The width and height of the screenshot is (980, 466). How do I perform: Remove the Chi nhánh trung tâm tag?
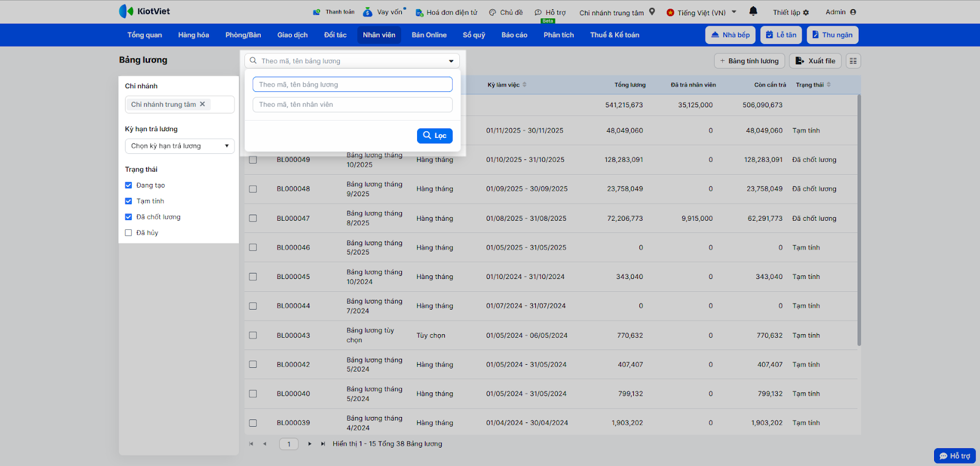203,104
